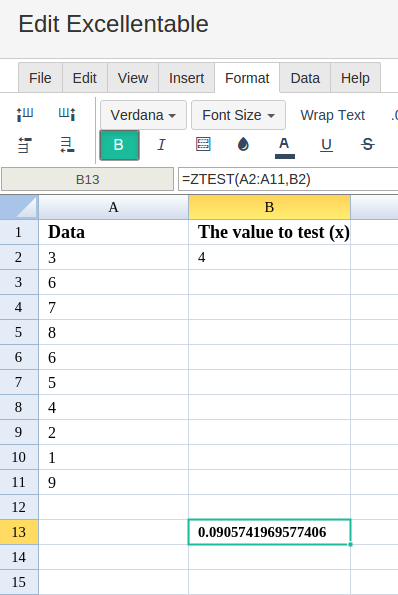398x595 pixels.
Task: Expand the Font Size dropdown
Action: (238, 115)
